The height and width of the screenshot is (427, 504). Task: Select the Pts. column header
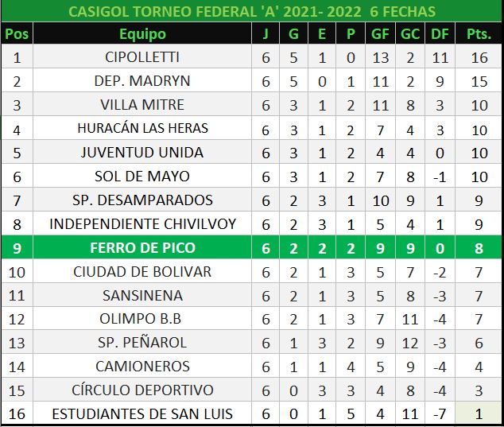click(x=478, y=34)
